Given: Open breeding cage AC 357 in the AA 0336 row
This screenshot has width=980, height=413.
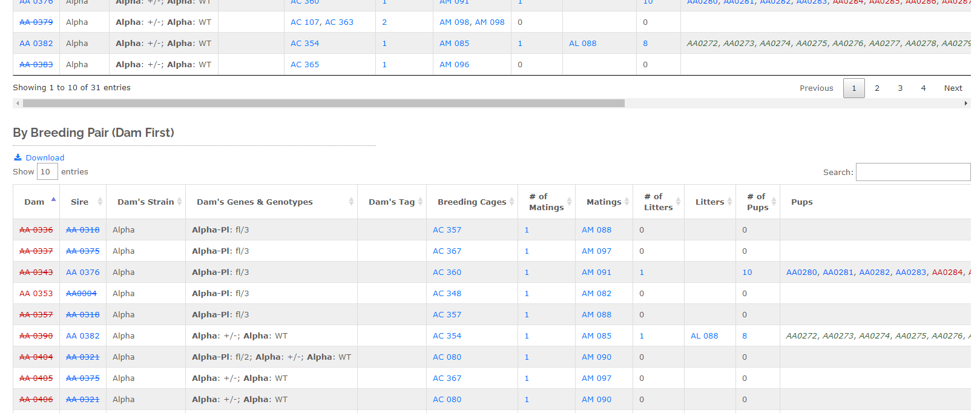Looking at the screenshot, I should click(x=447, y=230).
